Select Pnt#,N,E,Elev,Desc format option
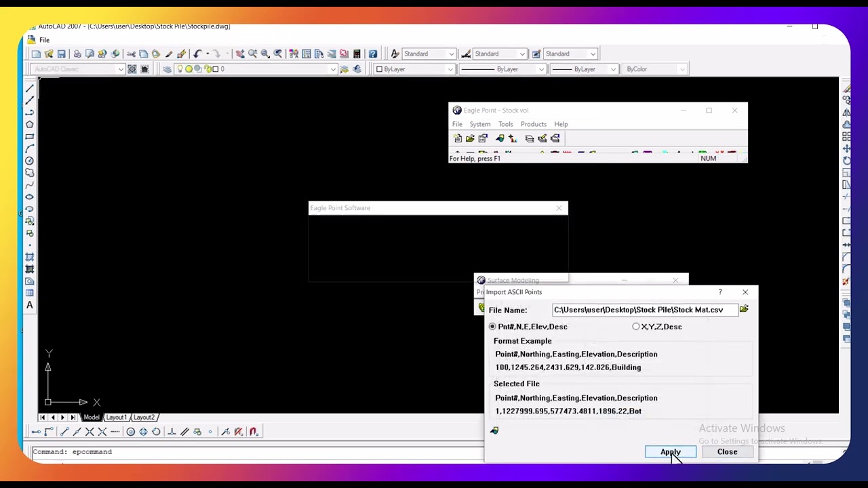 click(x=528, y=327)
